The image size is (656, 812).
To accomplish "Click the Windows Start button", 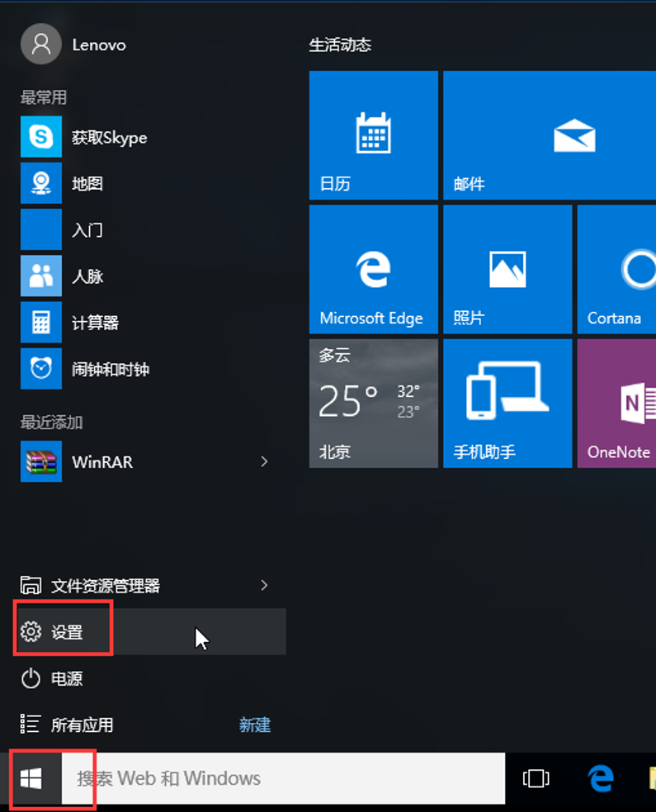I will pos(31,777).
